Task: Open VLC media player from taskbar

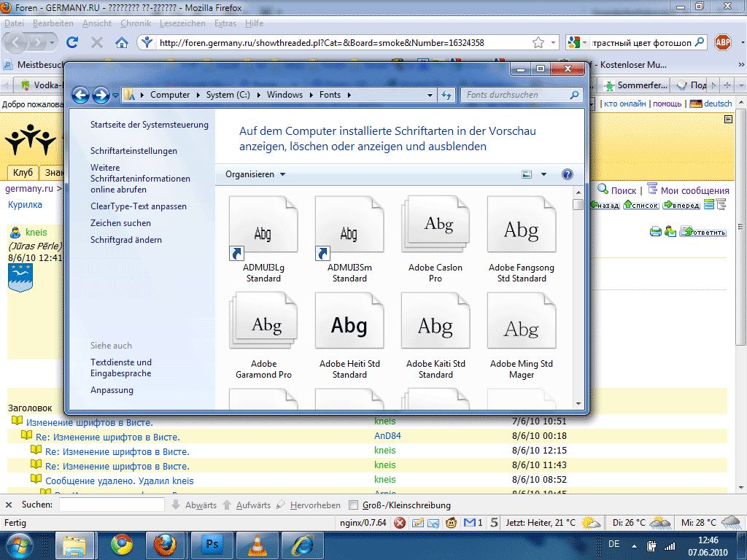Action: pyautogui.click(x=258, y=545)
